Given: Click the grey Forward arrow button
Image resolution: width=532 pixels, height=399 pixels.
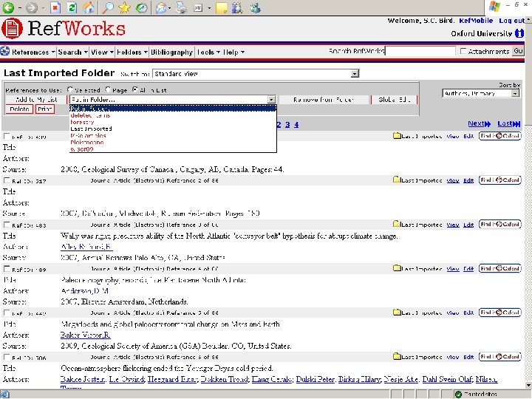Looking at the screenshot, I should click(x=32, y=7).
